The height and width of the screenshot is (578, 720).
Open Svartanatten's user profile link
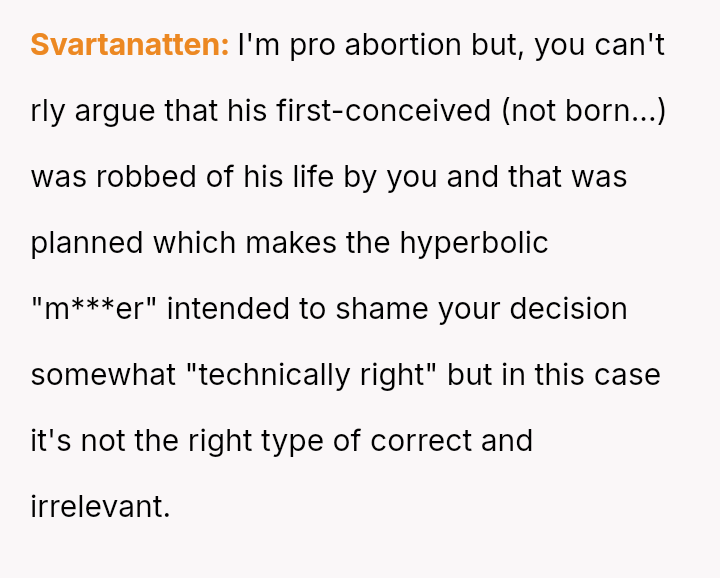pos(129,45)
